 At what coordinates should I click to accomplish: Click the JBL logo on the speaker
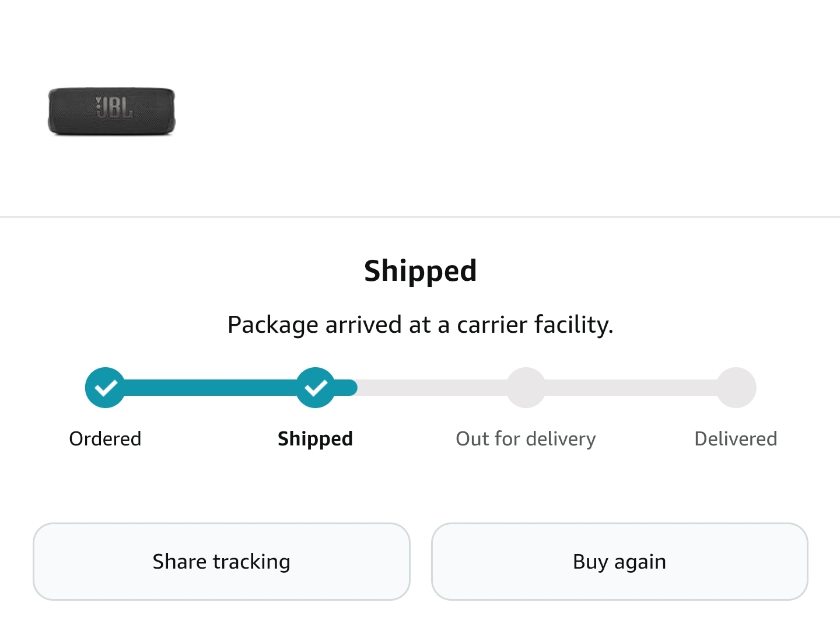coord(114,107)
